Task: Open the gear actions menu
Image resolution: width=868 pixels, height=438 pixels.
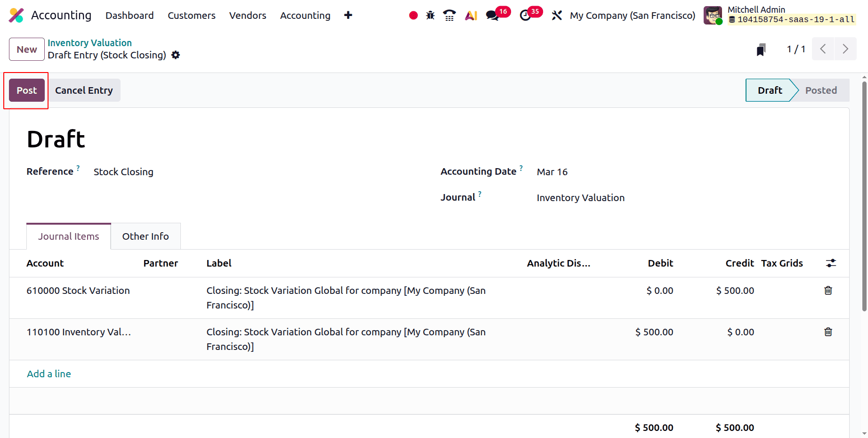Action: coord(175,55)
